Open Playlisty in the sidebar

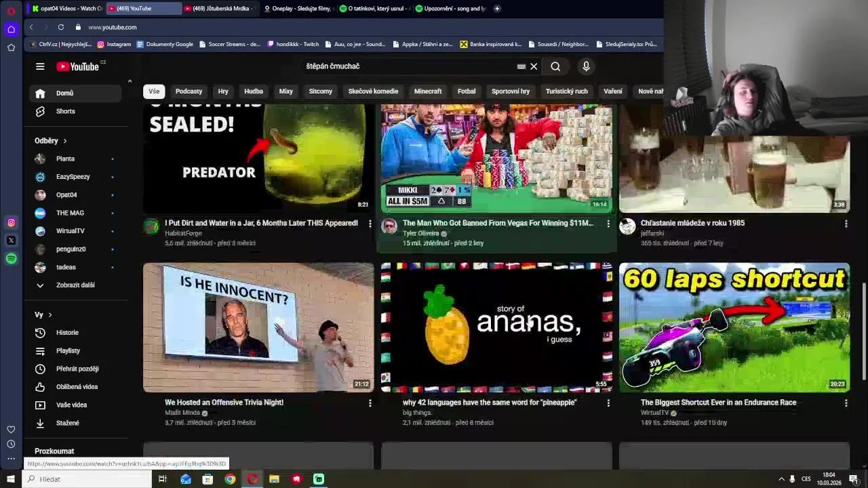pos(75,350)
